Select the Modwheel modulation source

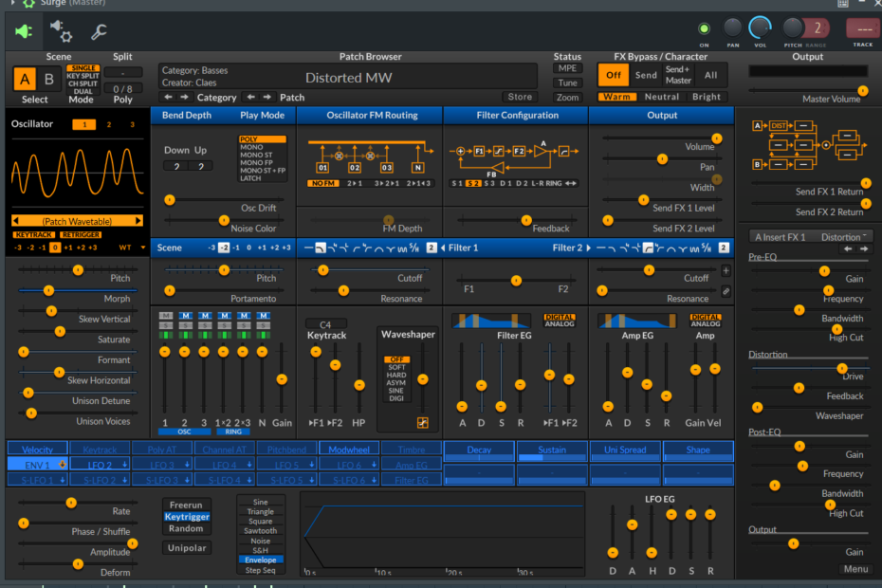tap(349, 449)
